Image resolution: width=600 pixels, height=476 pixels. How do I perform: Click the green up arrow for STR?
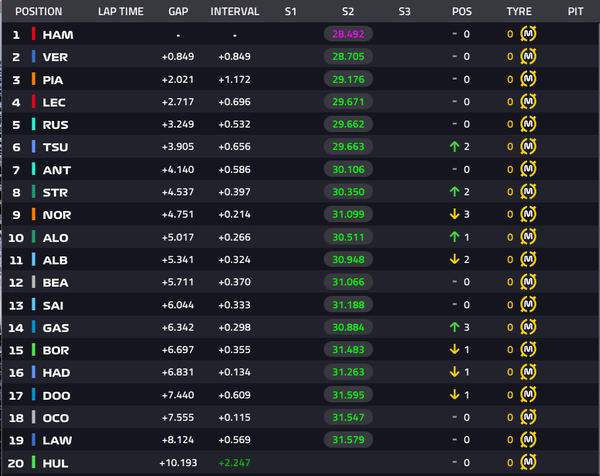(x=454, y=192)
